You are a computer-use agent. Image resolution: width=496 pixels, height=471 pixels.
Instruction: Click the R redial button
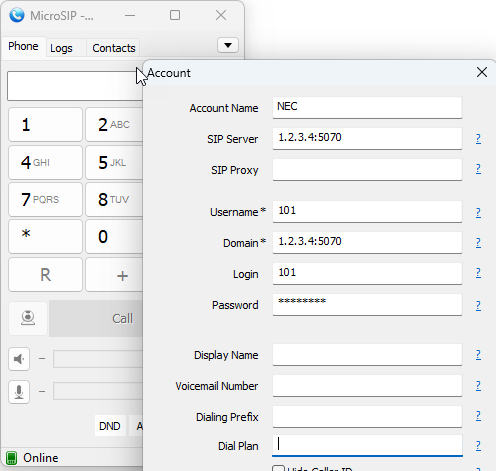[x=45, y=275]
